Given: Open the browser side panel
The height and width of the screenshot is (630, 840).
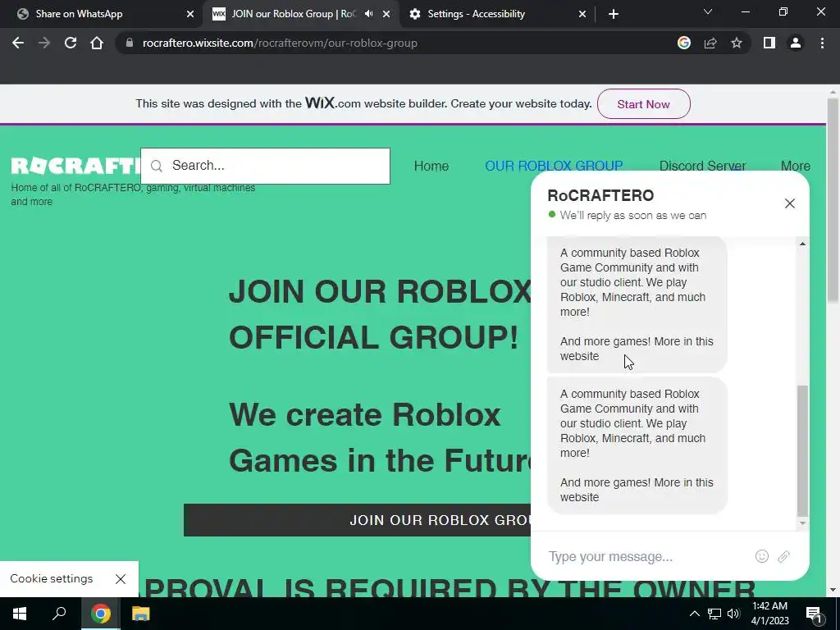Looking at the screenshot, I should click(769, 43).
